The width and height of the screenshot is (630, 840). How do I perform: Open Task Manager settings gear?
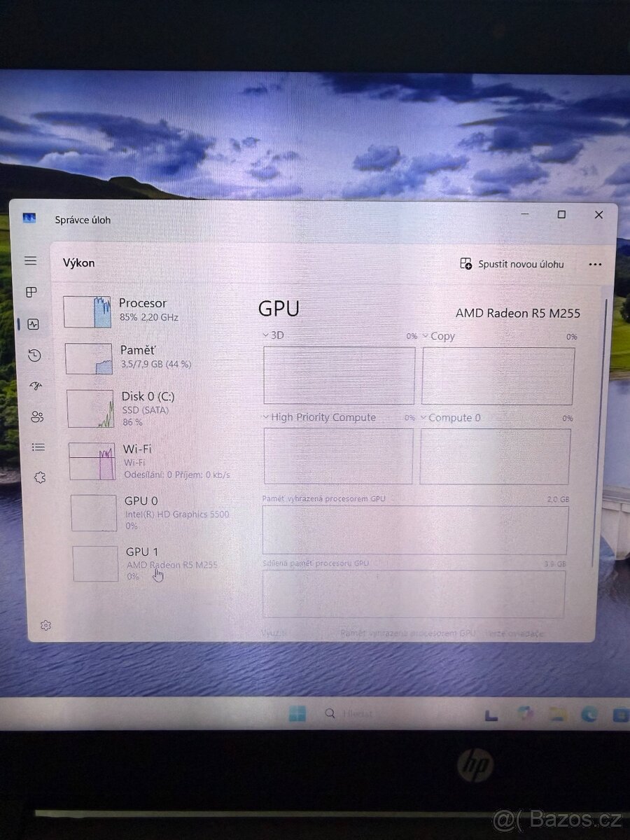click(x=45, y=625)
